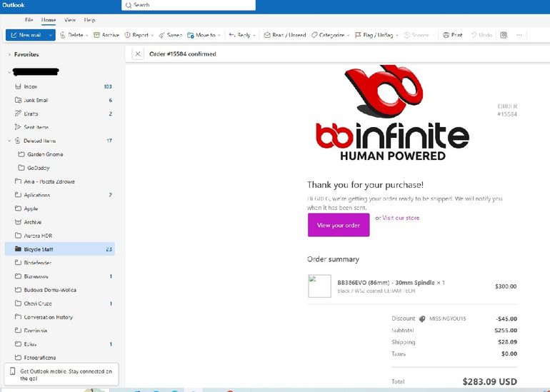This screenshot has width=550, height=392.
Task: Open the Reply options dropdown
Action: click(254, 35)
